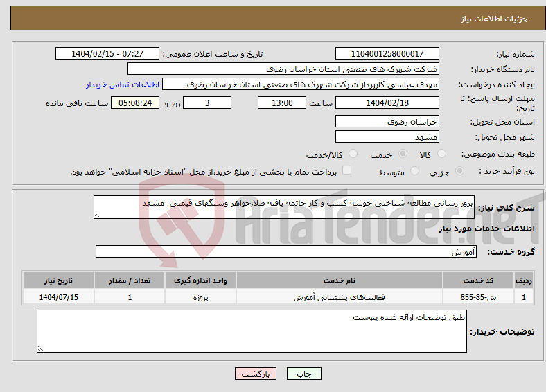Click the اطلاعات خدمات مورد نیاز heading
This screenshot has width=546, height=392.
[486, 229]
